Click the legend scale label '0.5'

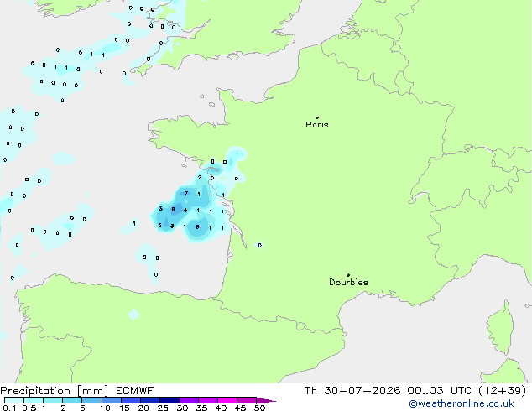(x=29, y=408)
